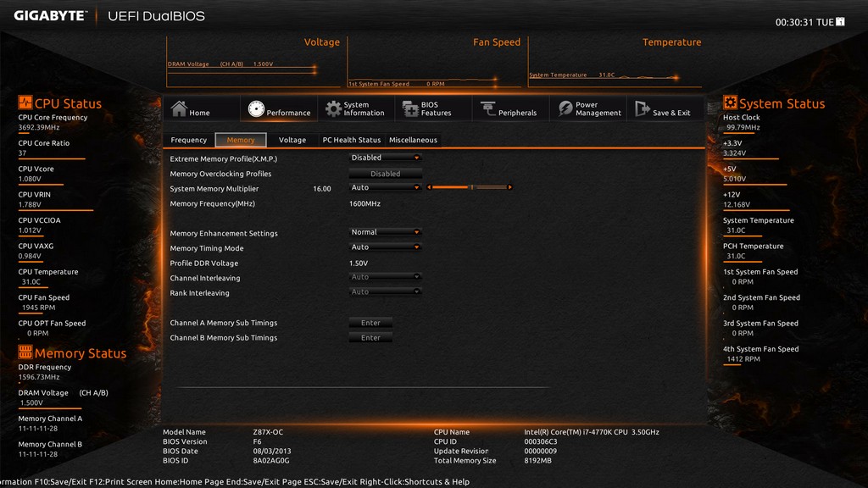Click the Memory Status module icon
The height and width of the screenshot is (488, 868).
click(x=25, y=352)
